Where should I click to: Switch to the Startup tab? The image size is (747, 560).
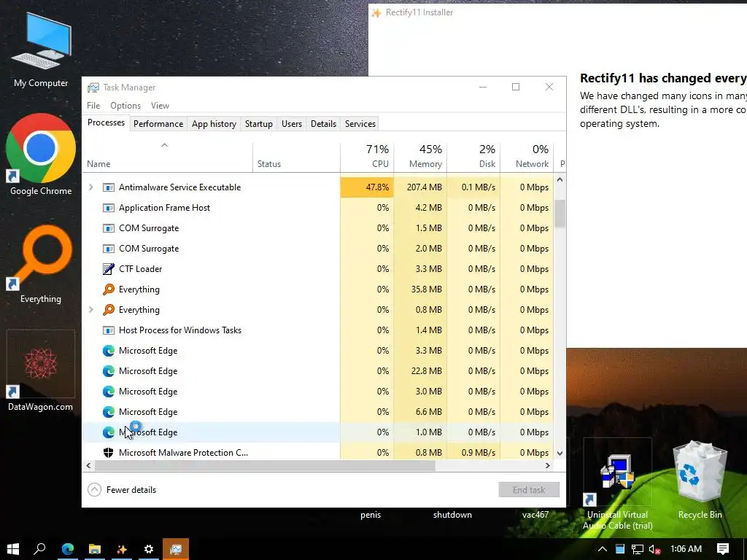[x=259, y=124]
